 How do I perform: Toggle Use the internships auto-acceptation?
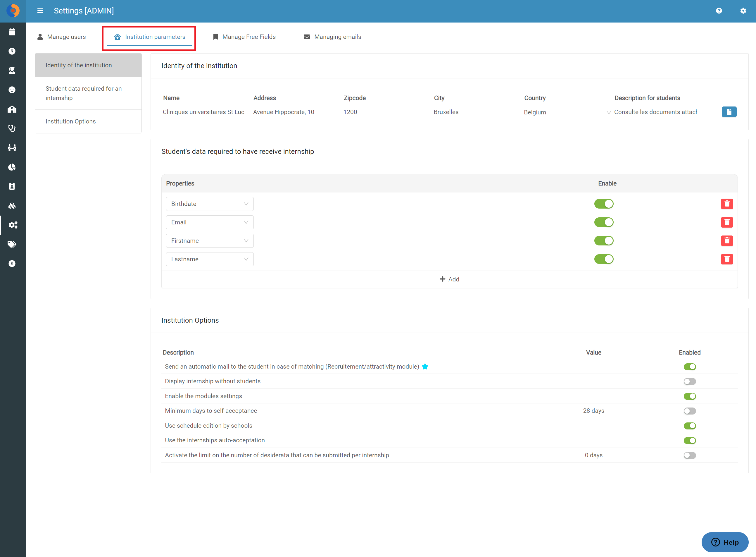690,440
